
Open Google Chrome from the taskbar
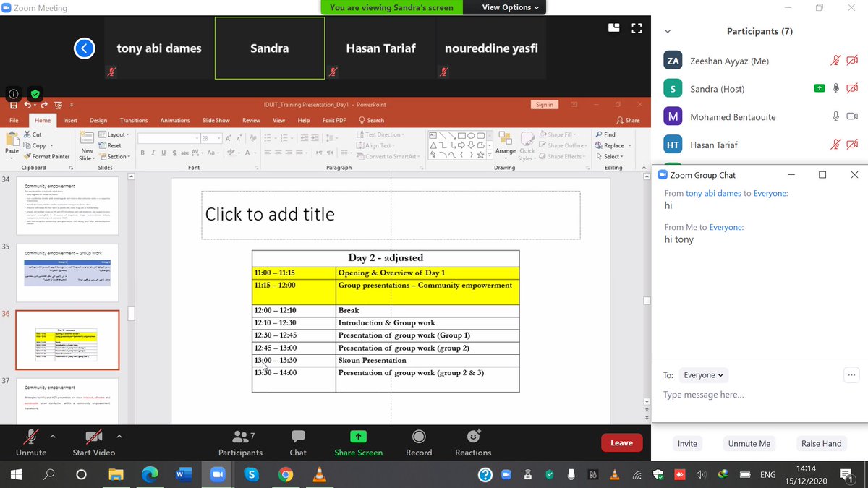[286, 475]
